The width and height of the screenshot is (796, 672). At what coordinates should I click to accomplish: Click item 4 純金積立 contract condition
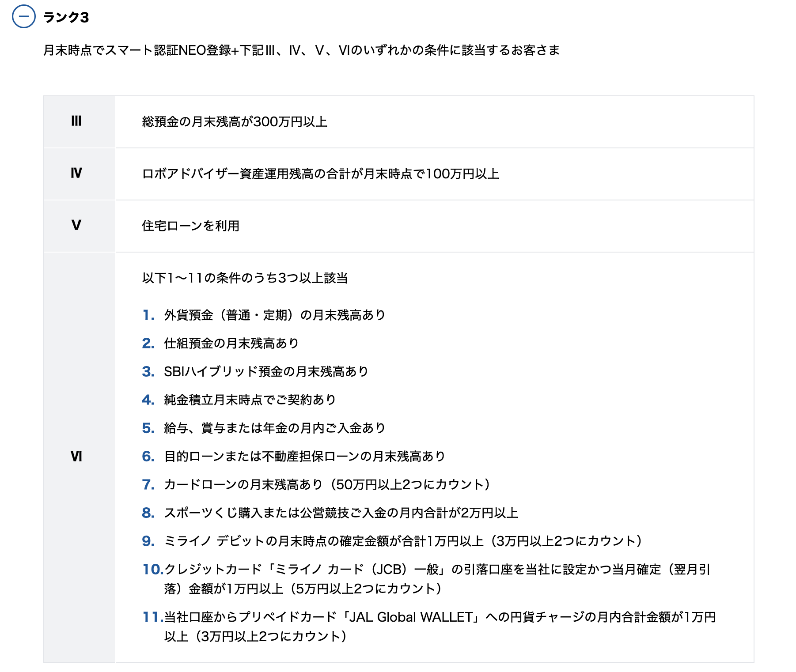pos(250,400)
